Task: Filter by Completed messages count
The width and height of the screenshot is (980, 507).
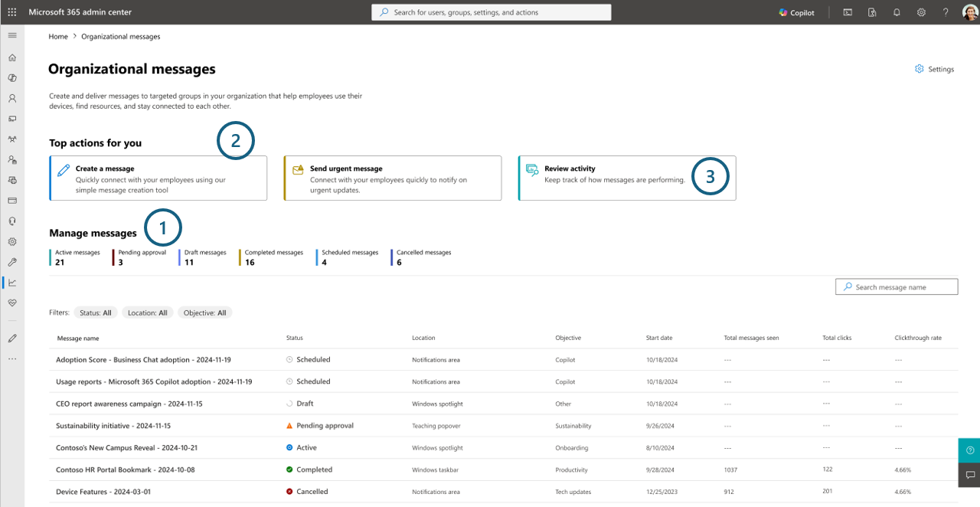Action: (x=272, y=257)
